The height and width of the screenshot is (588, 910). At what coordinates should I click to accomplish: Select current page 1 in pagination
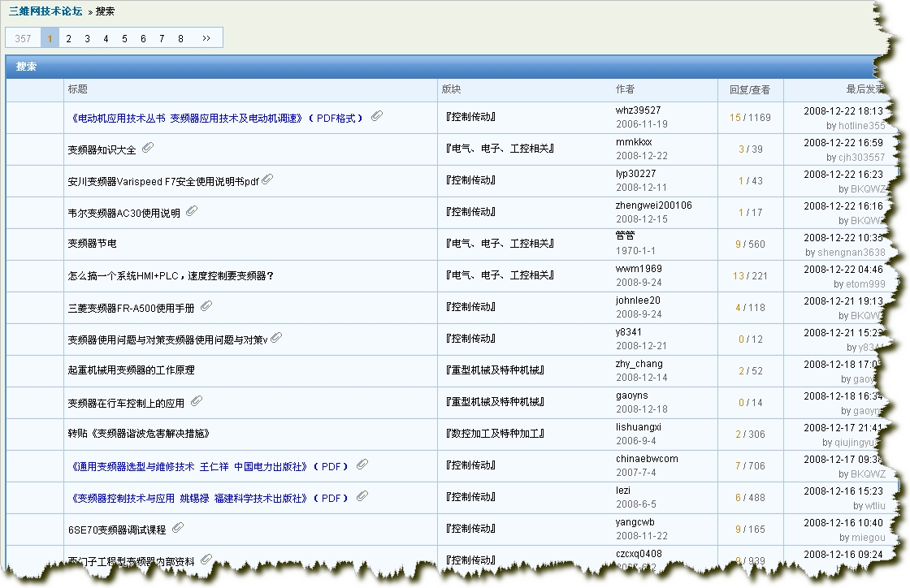pyautogui.click(x=50, y=38)
